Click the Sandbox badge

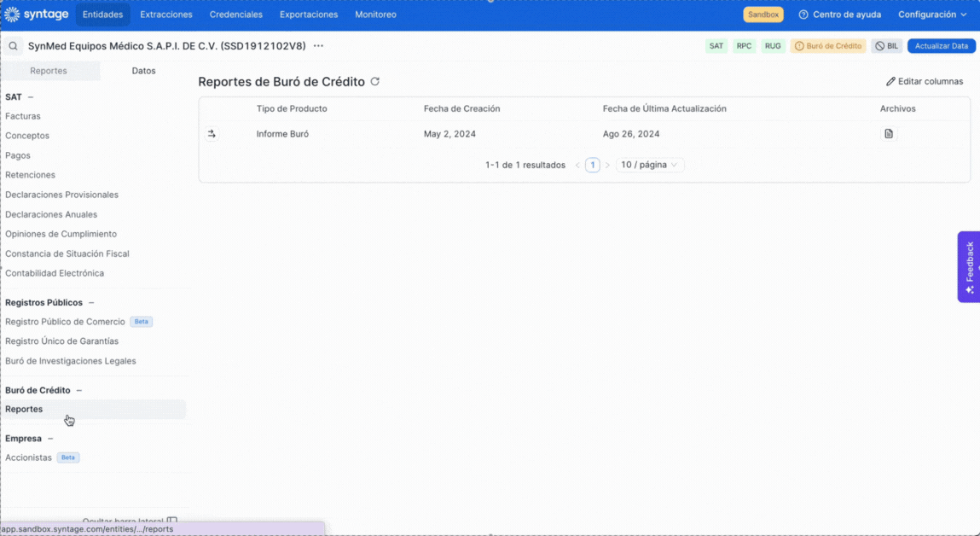763,15
